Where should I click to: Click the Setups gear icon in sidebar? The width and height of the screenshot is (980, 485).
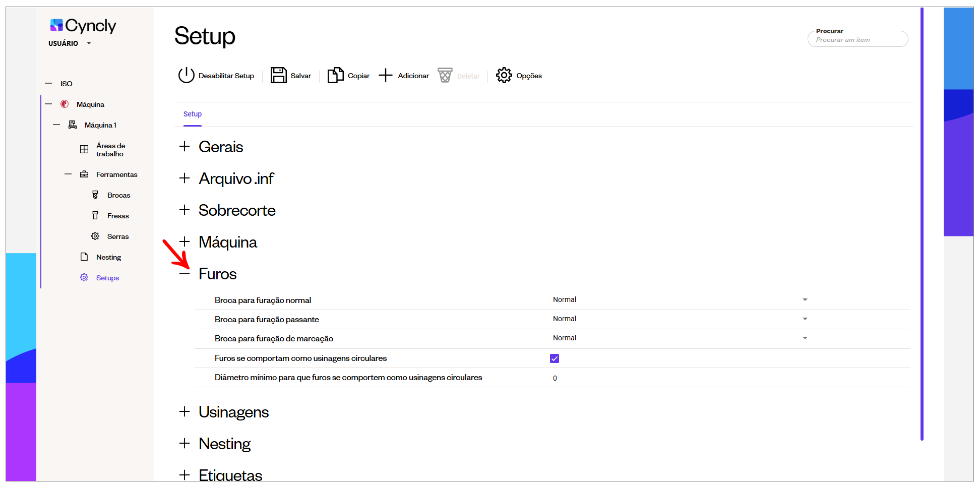click(x=84, y=278)
